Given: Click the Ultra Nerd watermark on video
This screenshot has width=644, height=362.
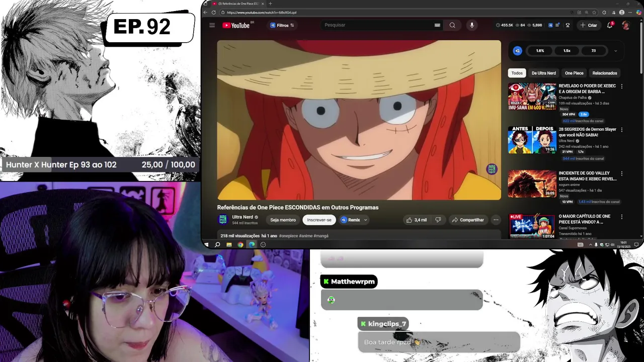Looking at the screenshot, I should 492,169.
